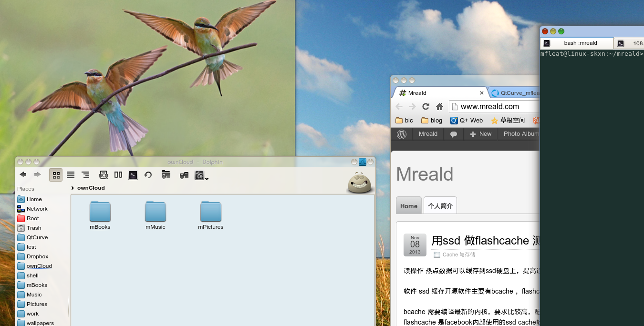Go forward in Dolphin file manager
The height and width of the screenshot is (326, 644).
click(x=38, y=175)
